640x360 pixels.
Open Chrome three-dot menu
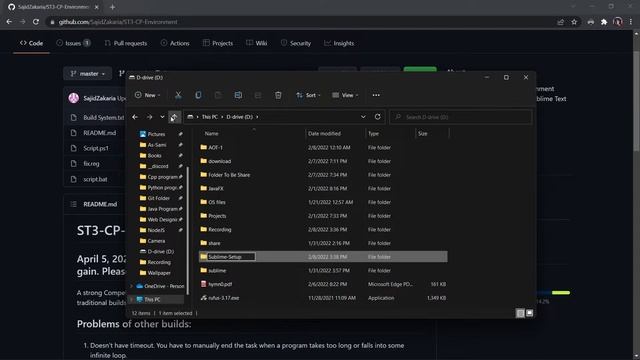tap(631, 22)
